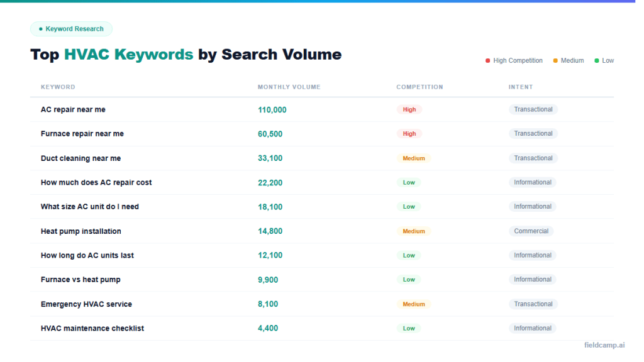Click the green dot in Keyword Research badge
Image resolution: width=644 pixels, height=362 pixels.
click(x=40, y=28)
